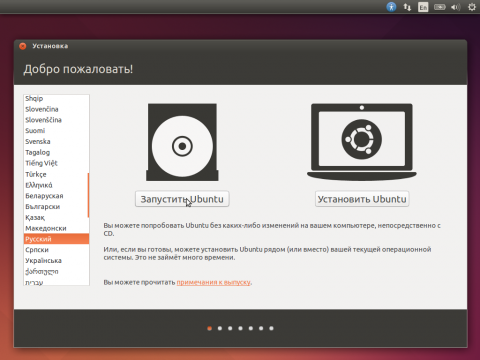The width and height of the screenshot is (480, 360).
Task: Choose Српски language
Action: [x=56, y=250]
